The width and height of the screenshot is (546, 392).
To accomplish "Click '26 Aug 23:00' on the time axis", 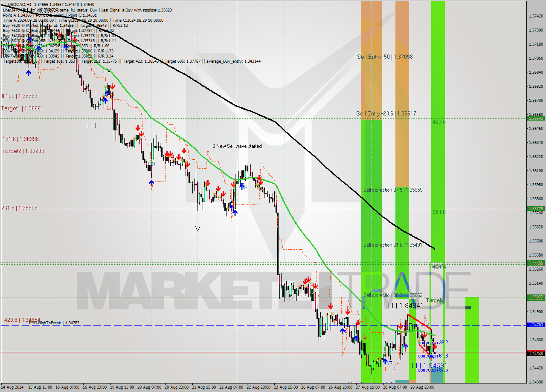I will click(x=340, y=387).
